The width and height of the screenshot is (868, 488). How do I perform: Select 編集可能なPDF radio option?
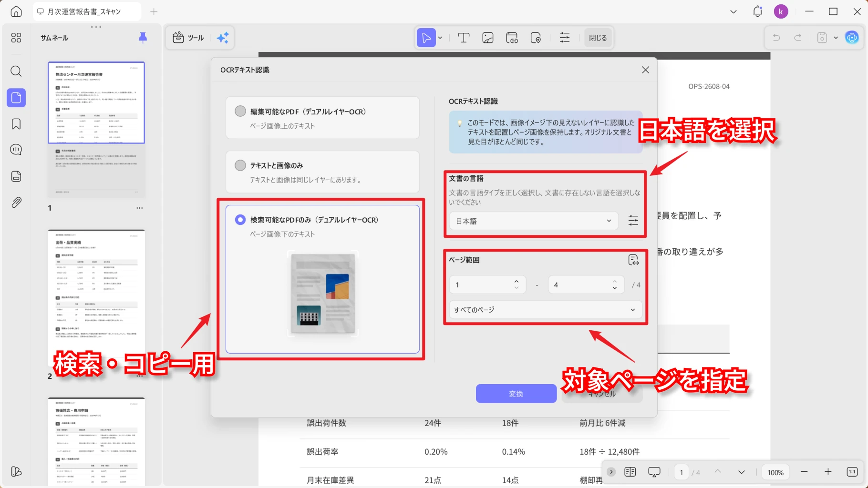coord(240,111)
